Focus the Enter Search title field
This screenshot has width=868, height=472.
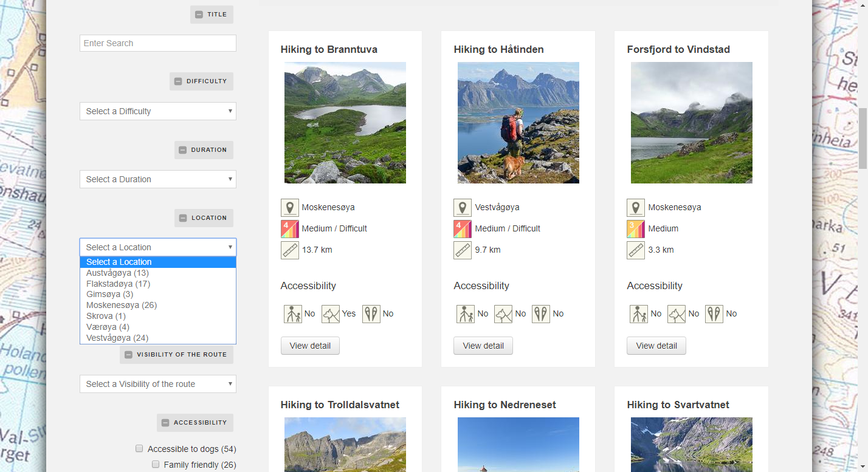(158, 43)
